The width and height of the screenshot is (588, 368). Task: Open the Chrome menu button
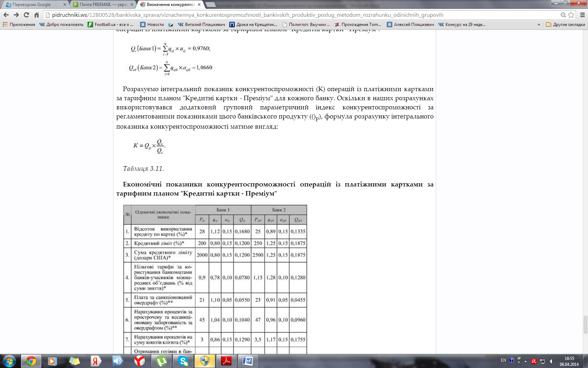(582, 15)
